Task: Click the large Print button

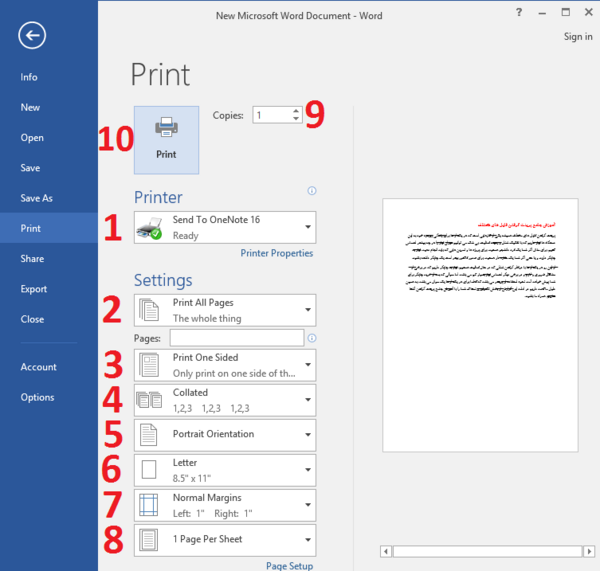Action: click(166, 140)
